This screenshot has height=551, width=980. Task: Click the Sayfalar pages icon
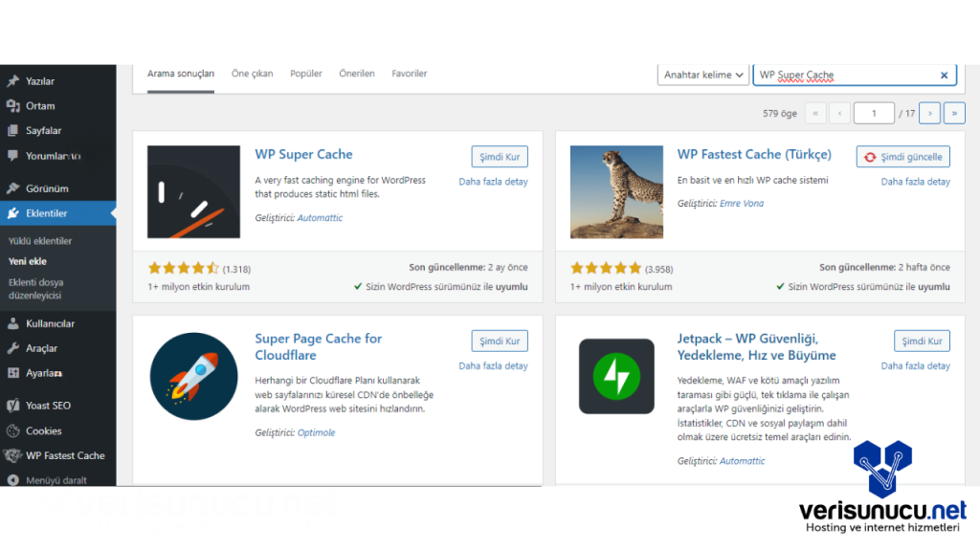click(13, 131)
